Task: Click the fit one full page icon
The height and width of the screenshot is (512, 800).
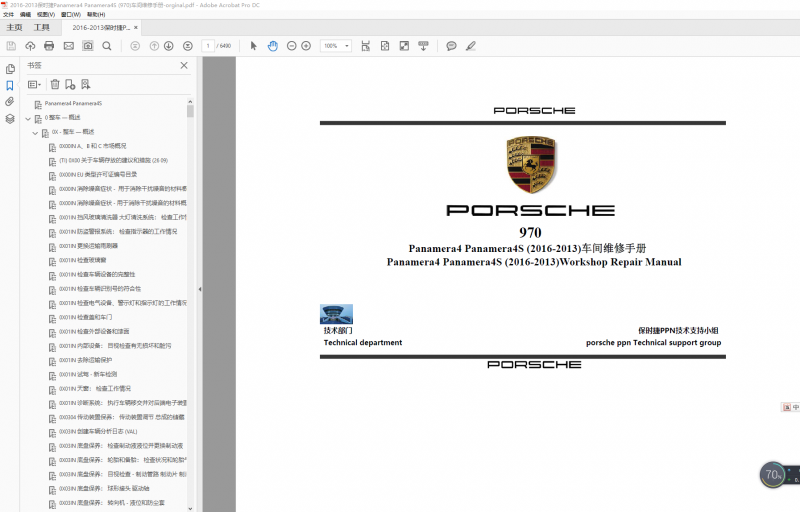Action: (385, 46)
